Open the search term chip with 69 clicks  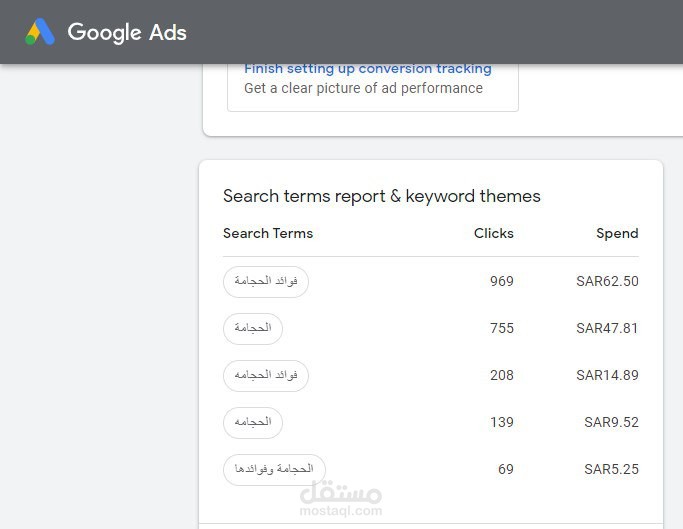tap(274, 469)
